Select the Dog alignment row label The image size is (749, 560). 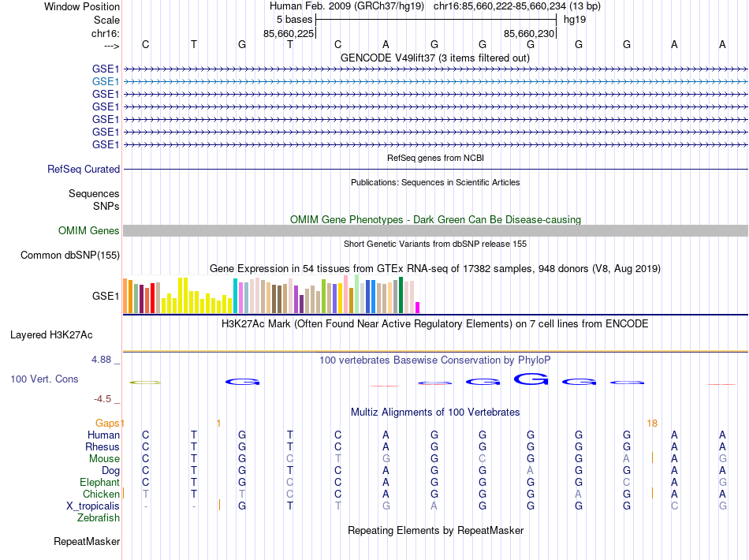(110, 471)
